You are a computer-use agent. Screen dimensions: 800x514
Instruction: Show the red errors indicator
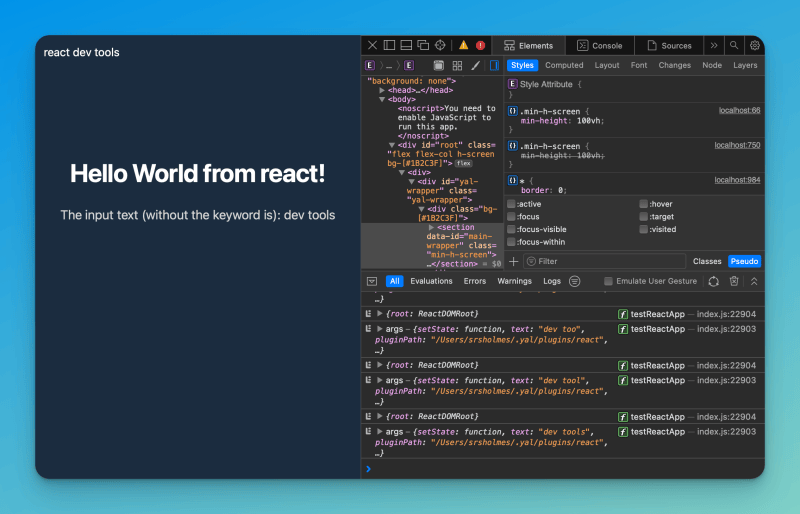(480, 45)
